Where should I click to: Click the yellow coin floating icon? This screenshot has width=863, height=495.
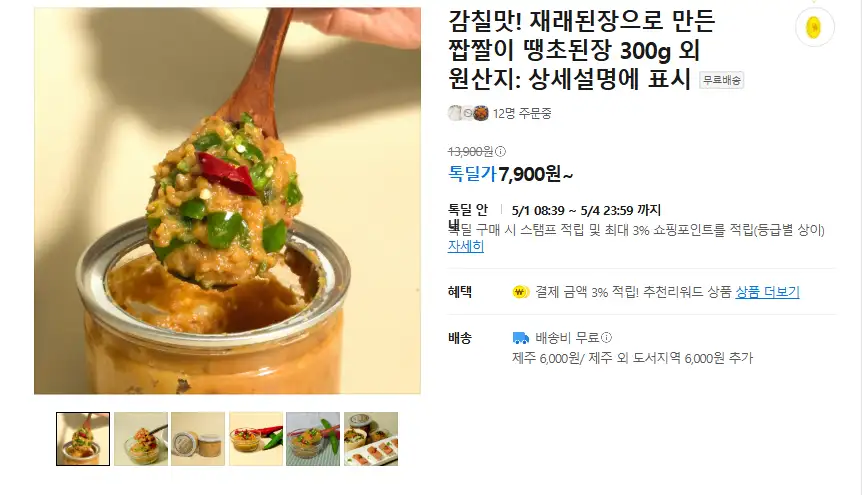(x=815, y=28)
